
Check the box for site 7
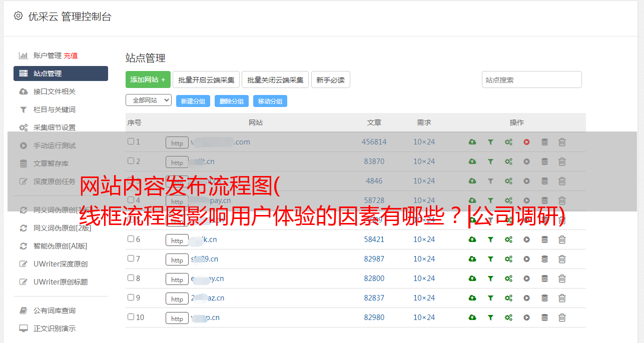coord(131,258)
